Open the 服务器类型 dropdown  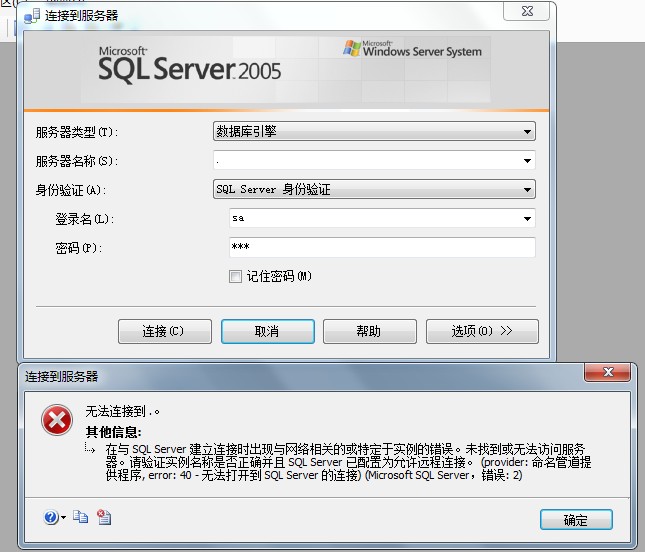374,132
